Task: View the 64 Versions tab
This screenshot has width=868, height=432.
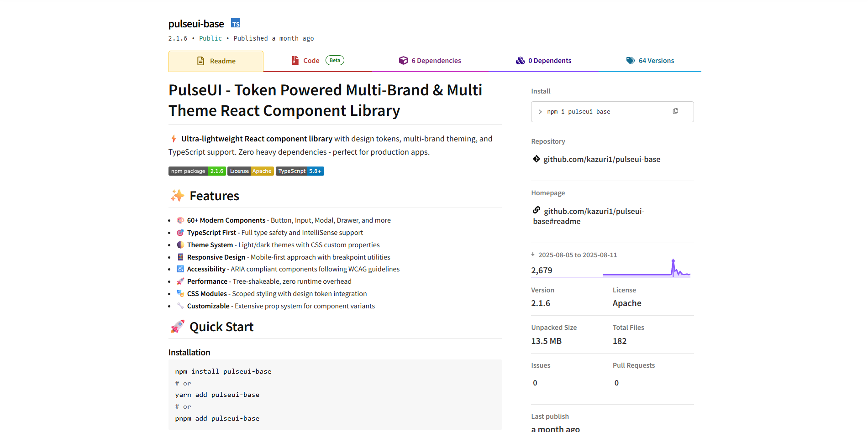Action: (650, 61)
